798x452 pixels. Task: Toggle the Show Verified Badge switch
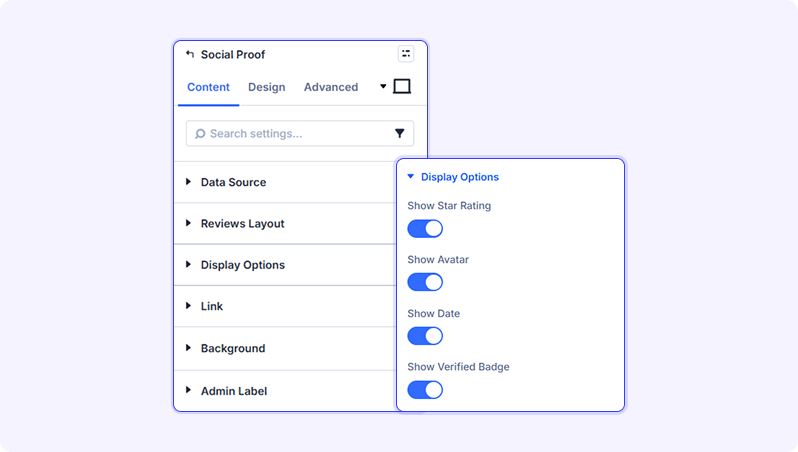(x=425, y=390)
